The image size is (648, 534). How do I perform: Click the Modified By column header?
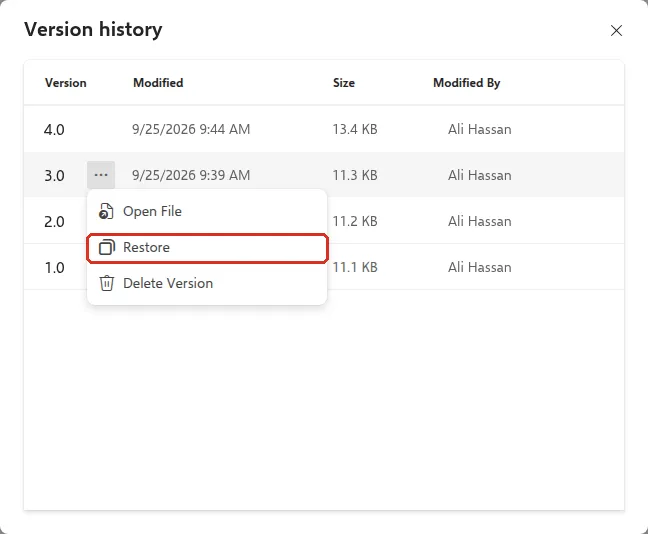click(467, 83)
